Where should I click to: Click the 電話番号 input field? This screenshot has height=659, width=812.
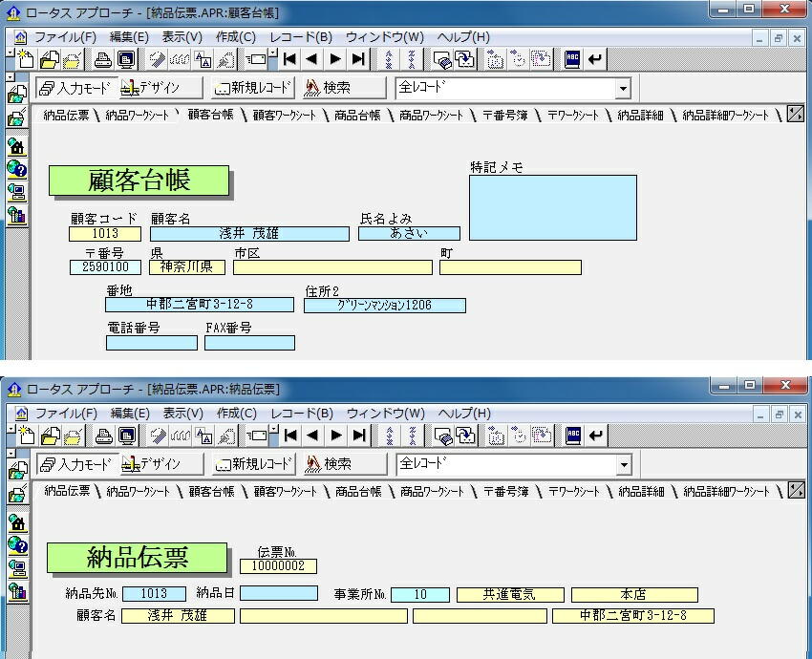tap(152, 343)
